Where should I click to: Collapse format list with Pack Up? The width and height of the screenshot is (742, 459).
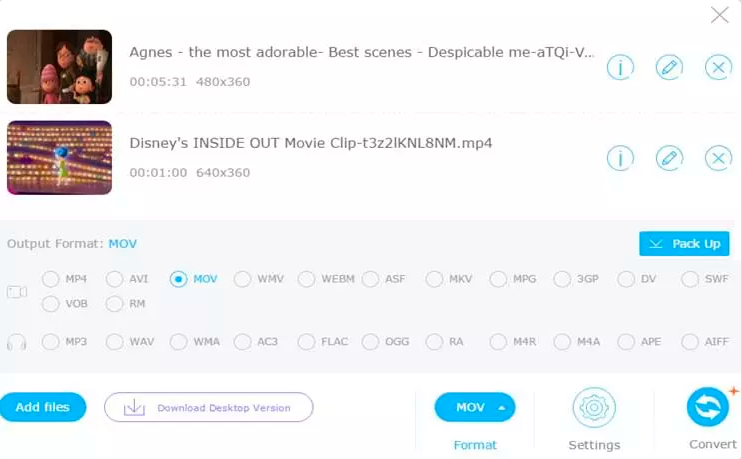(684, 244)
